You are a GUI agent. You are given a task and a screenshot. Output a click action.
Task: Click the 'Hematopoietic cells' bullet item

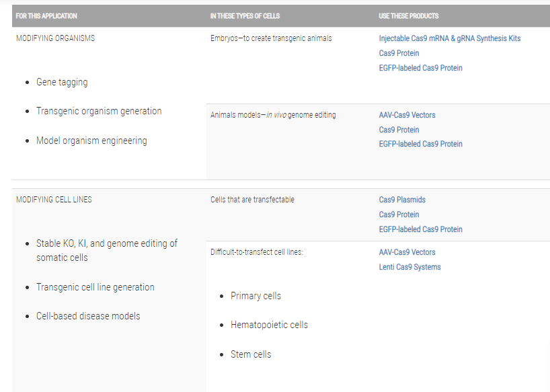(x=269, y=325)
